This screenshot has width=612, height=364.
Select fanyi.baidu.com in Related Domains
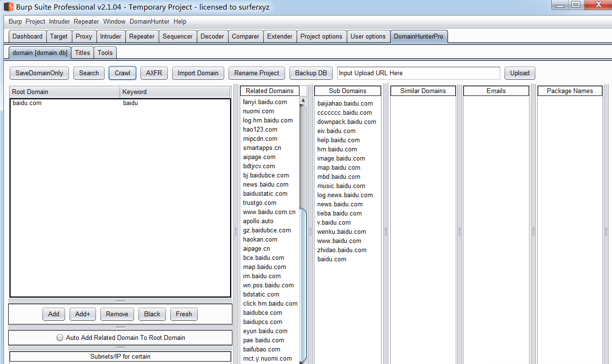265,102
